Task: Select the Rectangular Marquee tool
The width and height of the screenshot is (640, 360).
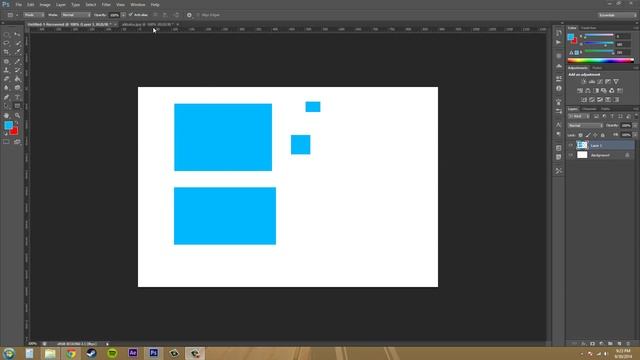Action: 6,35
